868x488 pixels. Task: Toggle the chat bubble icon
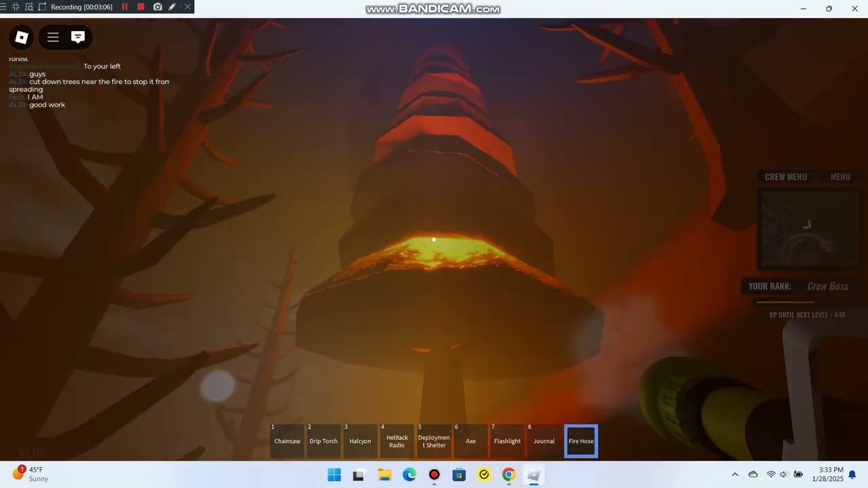(x=78, y=37)
